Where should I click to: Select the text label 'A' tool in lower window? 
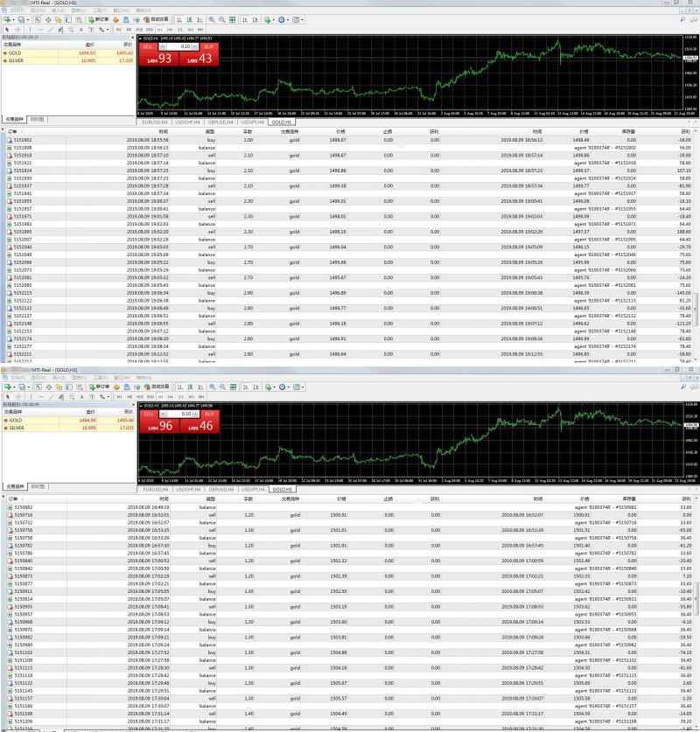click(80, 396)
